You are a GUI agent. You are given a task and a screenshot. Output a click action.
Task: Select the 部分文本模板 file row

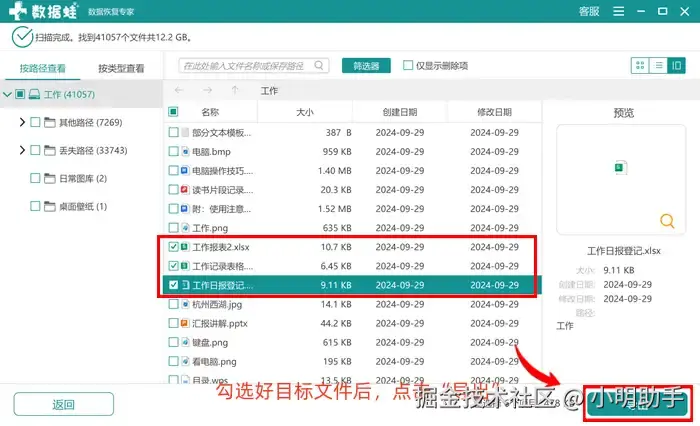pos(353,133)
